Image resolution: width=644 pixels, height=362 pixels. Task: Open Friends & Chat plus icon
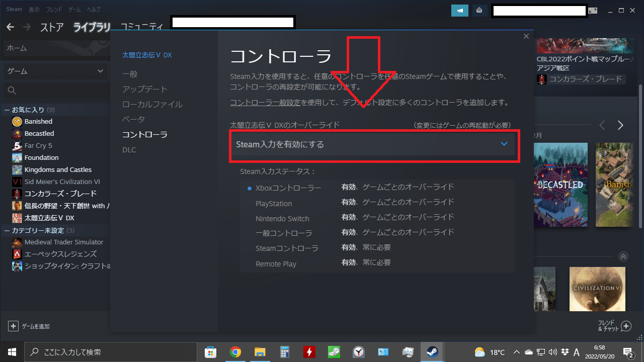tap(626, 326)
